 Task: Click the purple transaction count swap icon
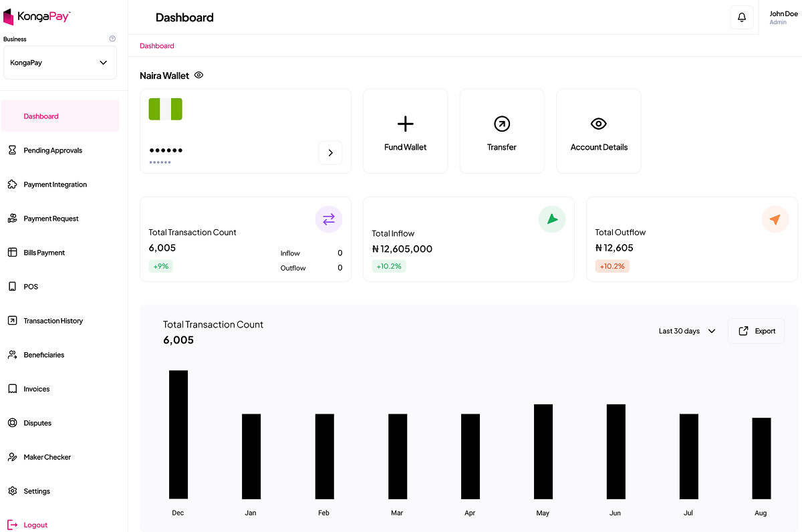point(329,219)
